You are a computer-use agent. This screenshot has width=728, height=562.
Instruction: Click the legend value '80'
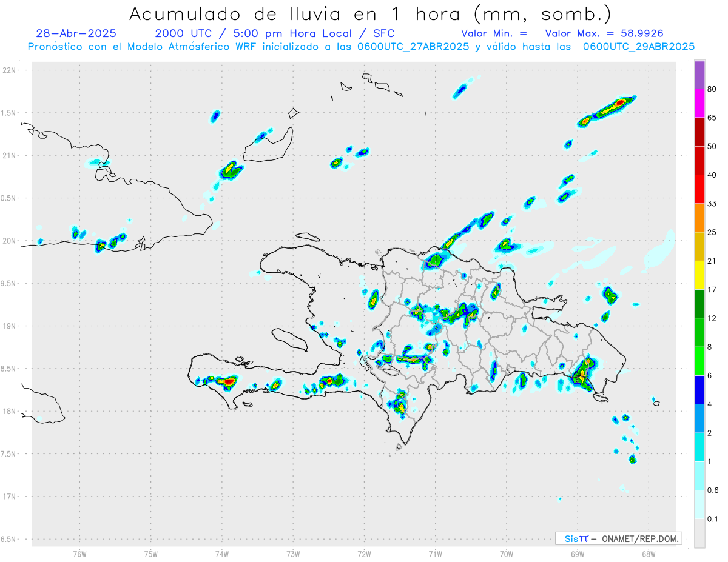click(x=712, y=89)
